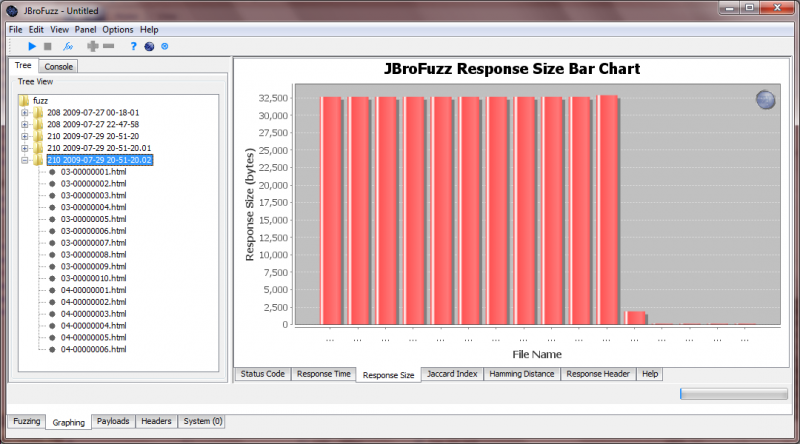Switch to the Console tab

pyautogui.click(x=58, y=66)
